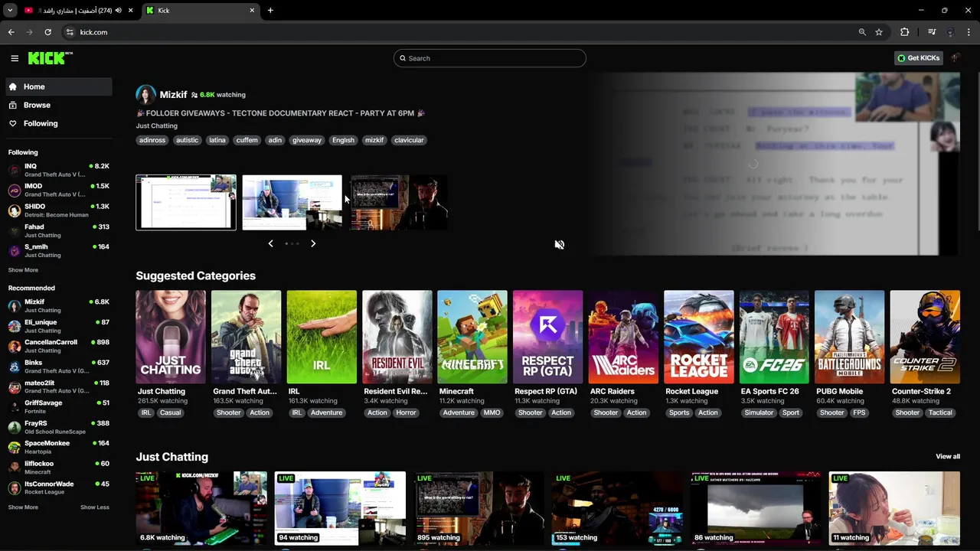
Task: Open the Resident Evil category card
Action: coord(397,337)
